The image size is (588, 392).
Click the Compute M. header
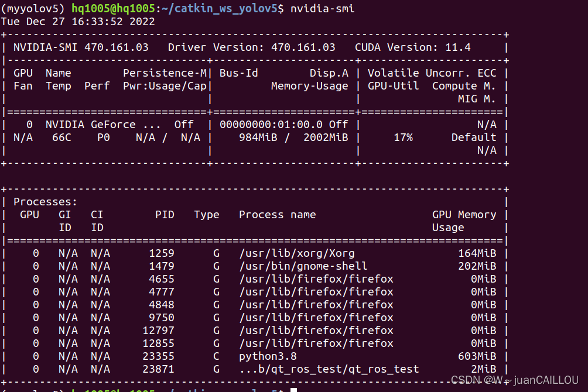point(464,86)
